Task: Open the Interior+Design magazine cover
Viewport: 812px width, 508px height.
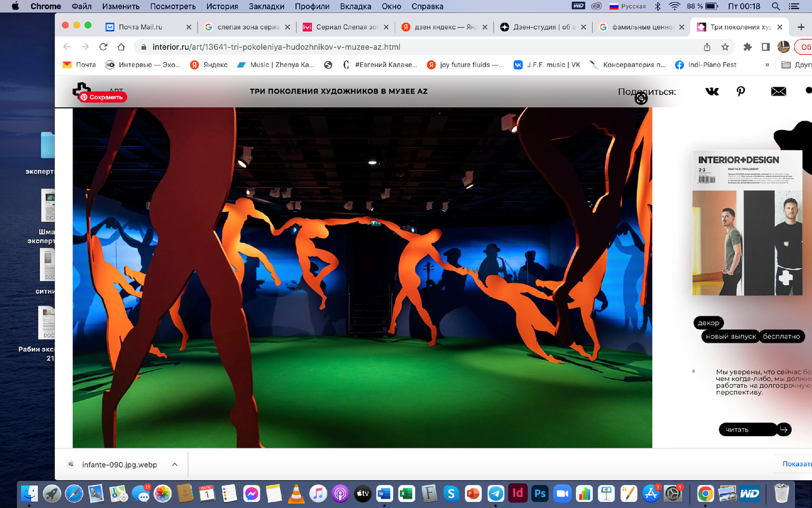Action: point(747,223)
